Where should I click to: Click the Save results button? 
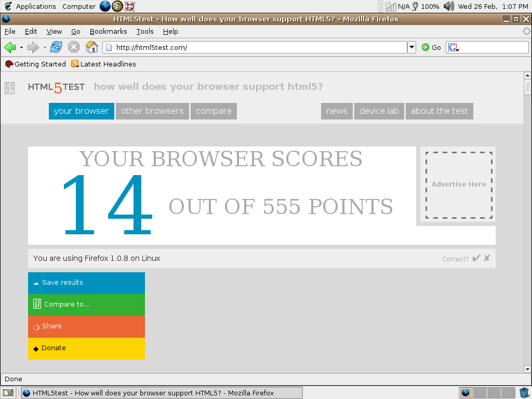tap(87, 283)
